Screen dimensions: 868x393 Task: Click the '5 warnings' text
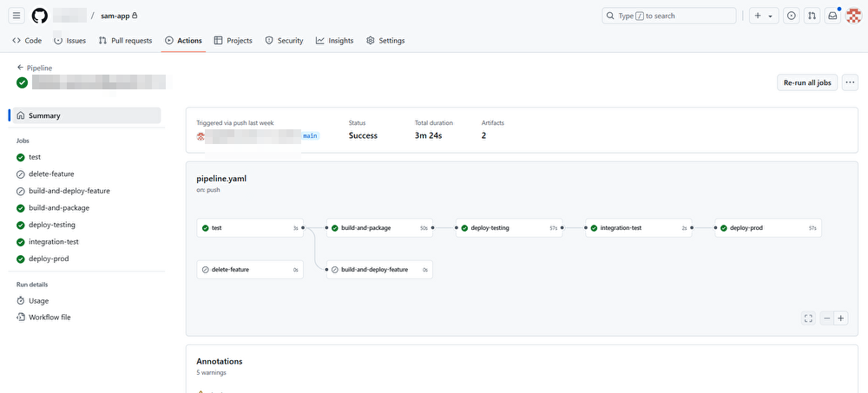pyautogui.click(x=212, y=372)
